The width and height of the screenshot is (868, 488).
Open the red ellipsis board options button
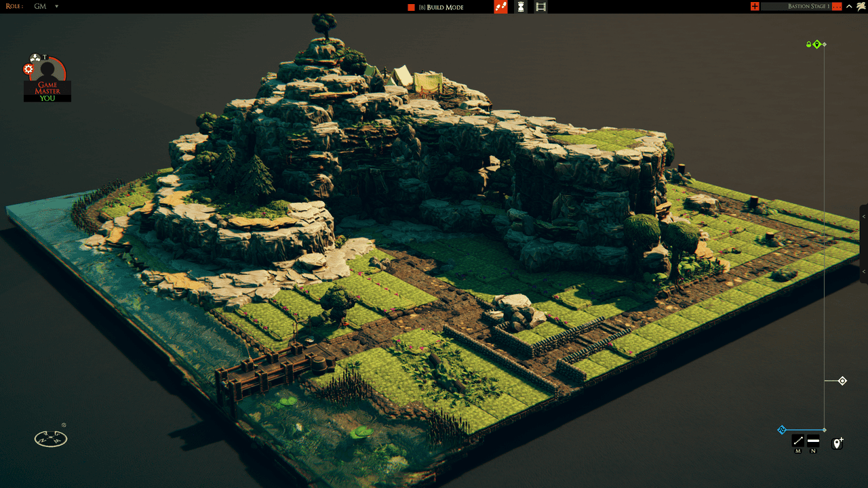pyautogui.click(x=837, y=6)
